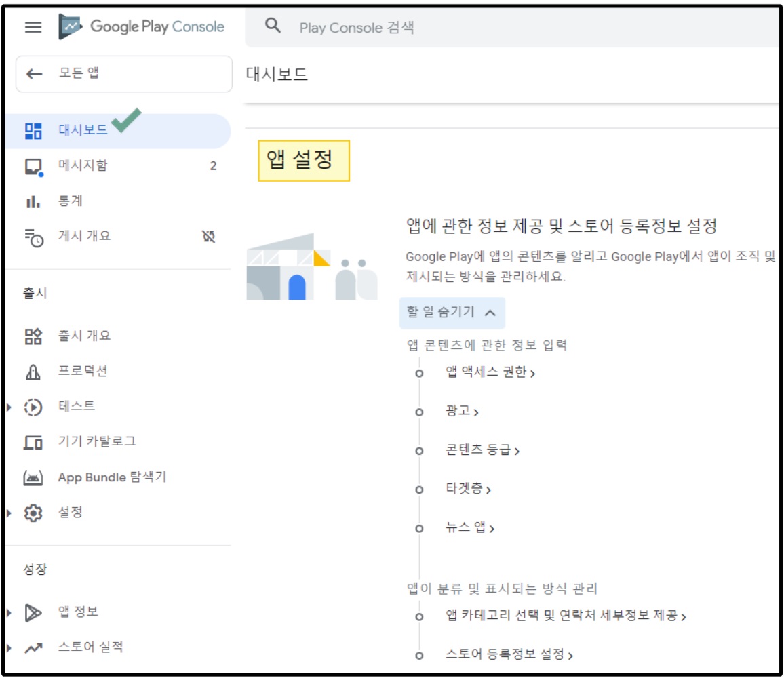784x678 pixels.
Task: Click the 통계 bar chart icon
Action: [33, 202]
